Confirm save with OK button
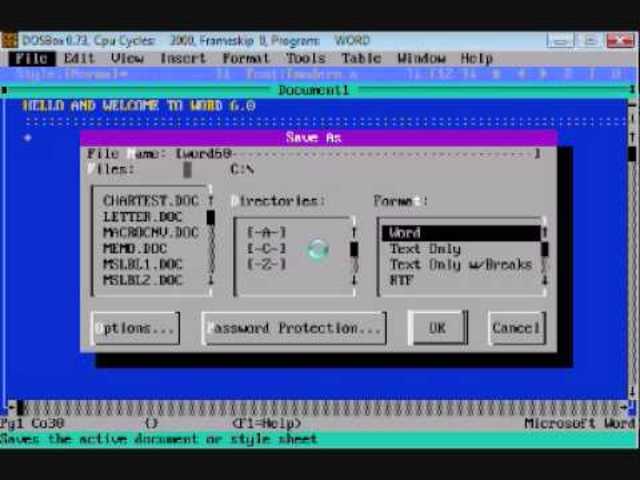The width and height of the screenshot is (640, 480). pos(438,328)
